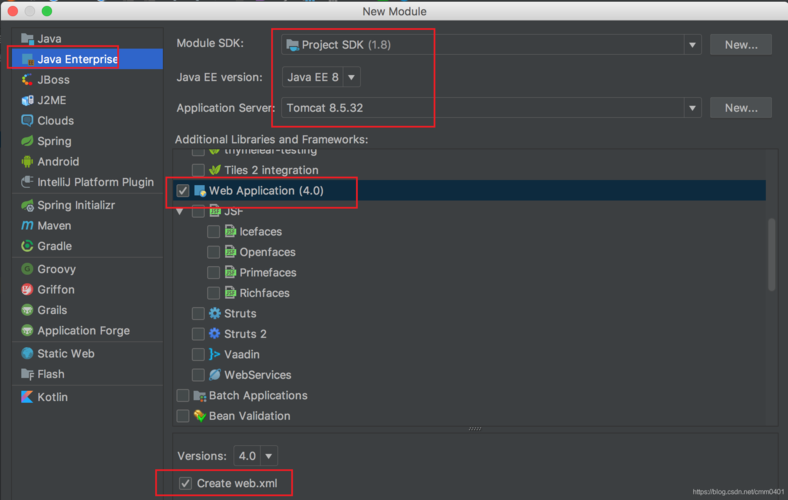The image size is (788, 500).
Task: Disable the Create web.xml checkbox
Action: coord(185,484)
